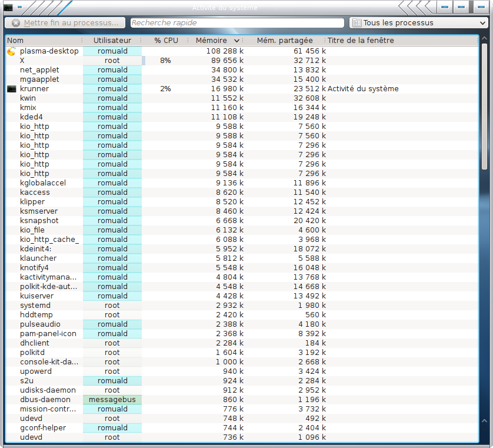Select the krunner process name
The image size is (493, 448).
(34, 89)
